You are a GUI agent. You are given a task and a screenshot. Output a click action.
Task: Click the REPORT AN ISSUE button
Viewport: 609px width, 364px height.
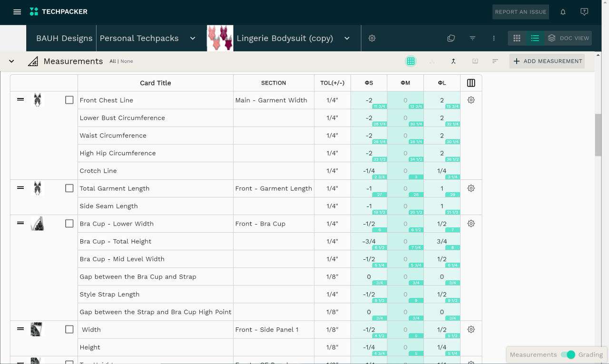pos(521,12)
